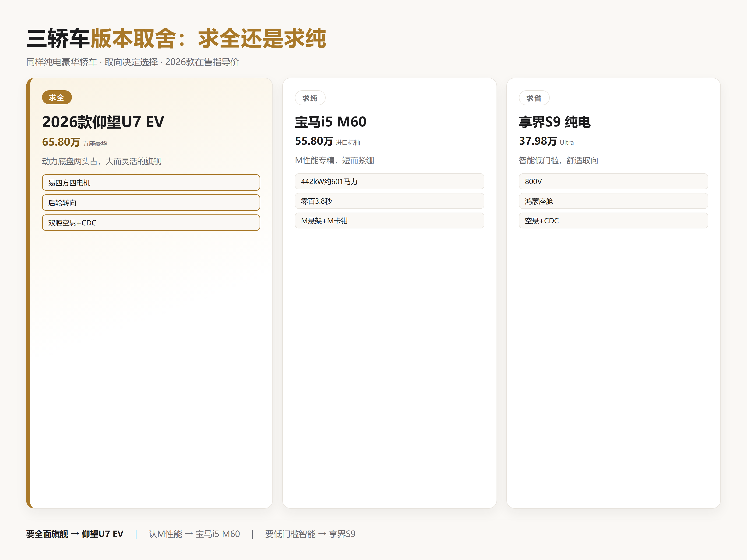Click footer 认M性能 → 宝马i5 M60
747x560 pixels.
[x=194, y=534]
